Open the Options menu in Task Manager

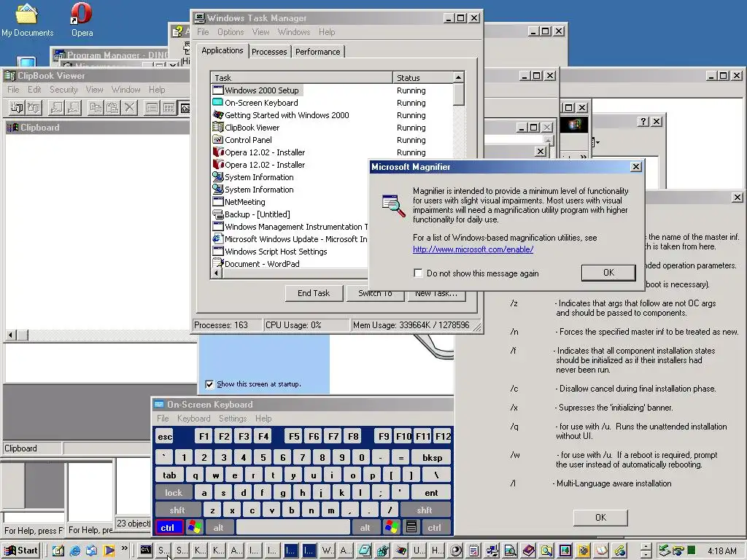pyautogui.click(x=231, y=32)
